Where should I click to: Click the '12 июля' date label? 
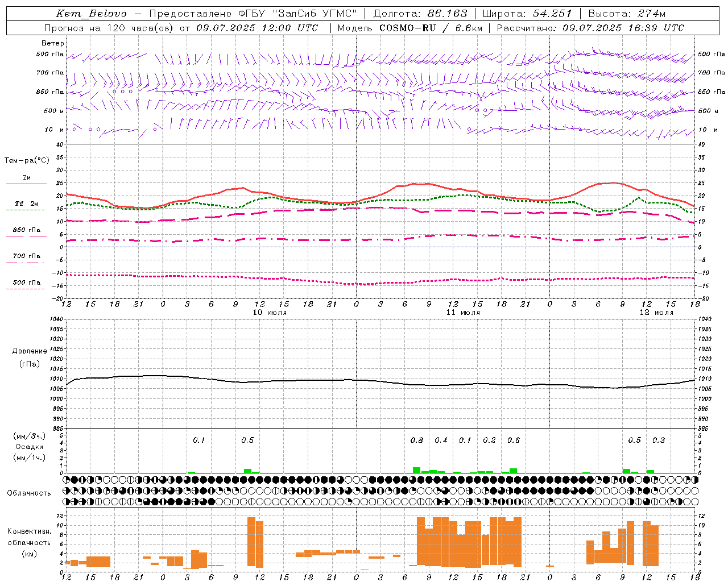point(656,313)
